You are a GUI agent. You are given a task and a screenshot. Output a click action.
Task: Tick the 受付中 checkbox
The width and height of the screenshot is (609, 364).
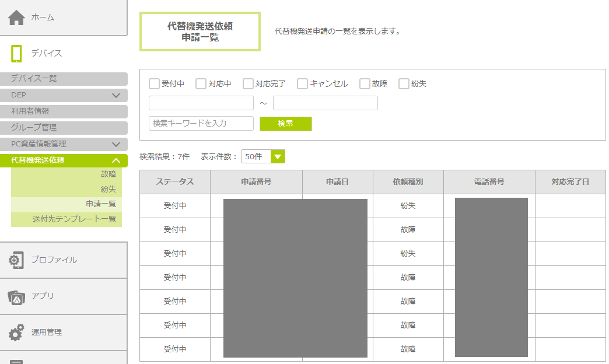[x=154, y=83]
